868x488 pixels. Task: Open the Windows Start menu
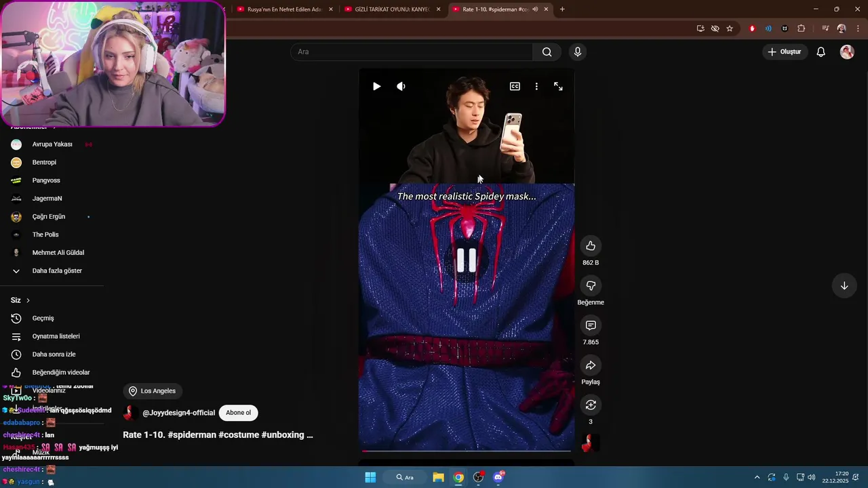tap(370, 477)
